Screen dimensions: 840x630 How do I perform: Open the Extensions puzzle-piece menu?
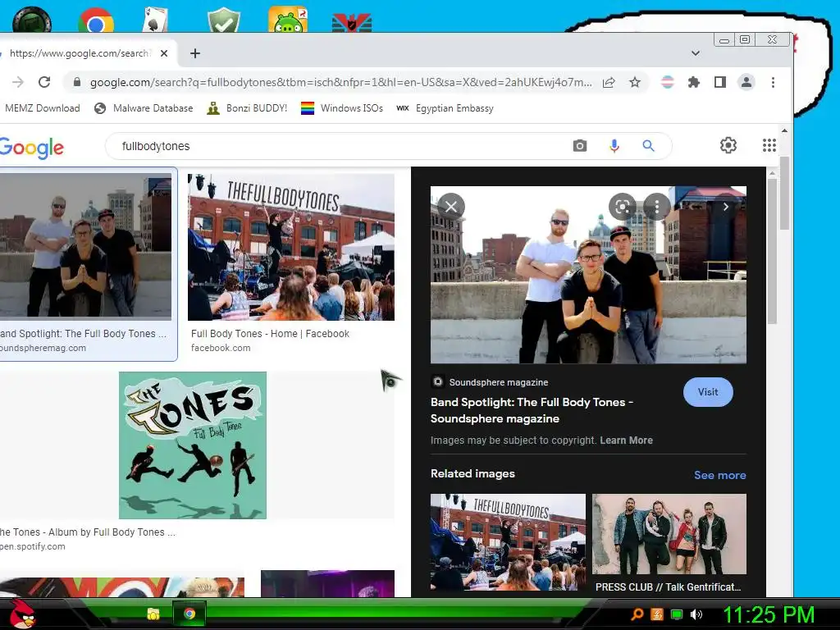tap(694, 82)
